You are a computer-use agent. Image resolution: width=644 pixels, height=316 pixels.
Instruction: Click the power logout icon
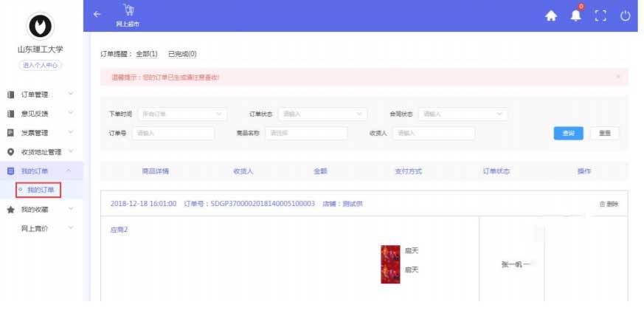coord(626,16)
